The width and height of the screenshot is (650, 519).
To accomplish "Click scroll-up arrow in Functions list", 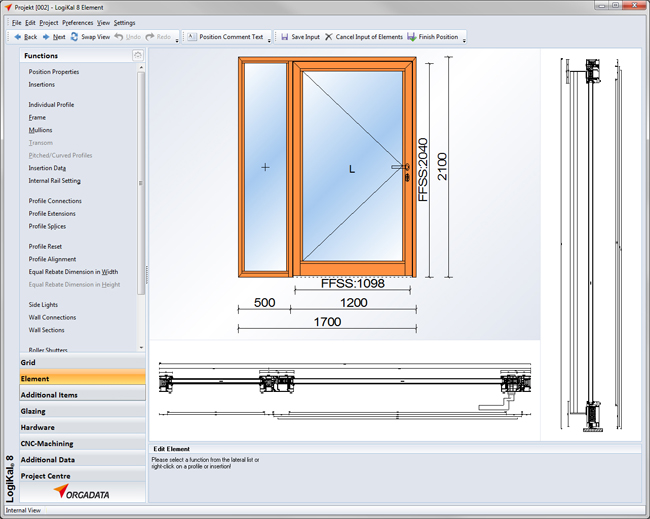I will coord(141,67).
